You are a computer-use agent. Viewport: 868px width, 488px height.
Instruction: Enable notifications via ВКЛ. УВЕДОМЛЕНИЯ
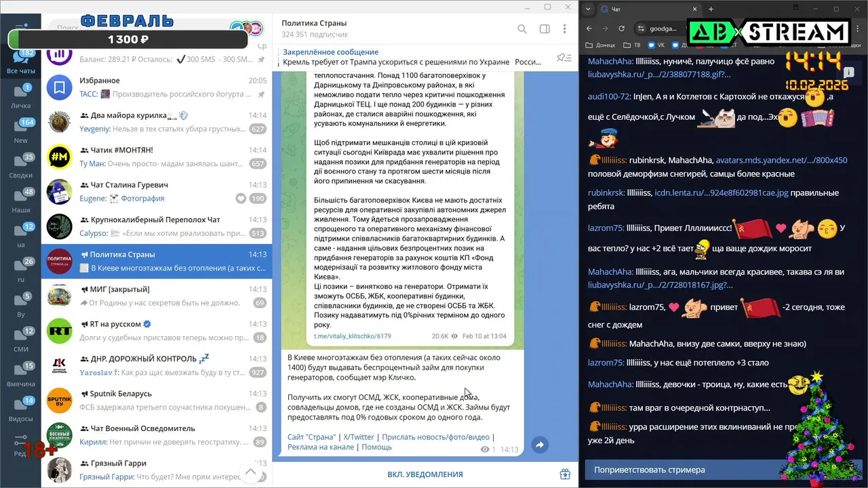(x=425, y=474)
